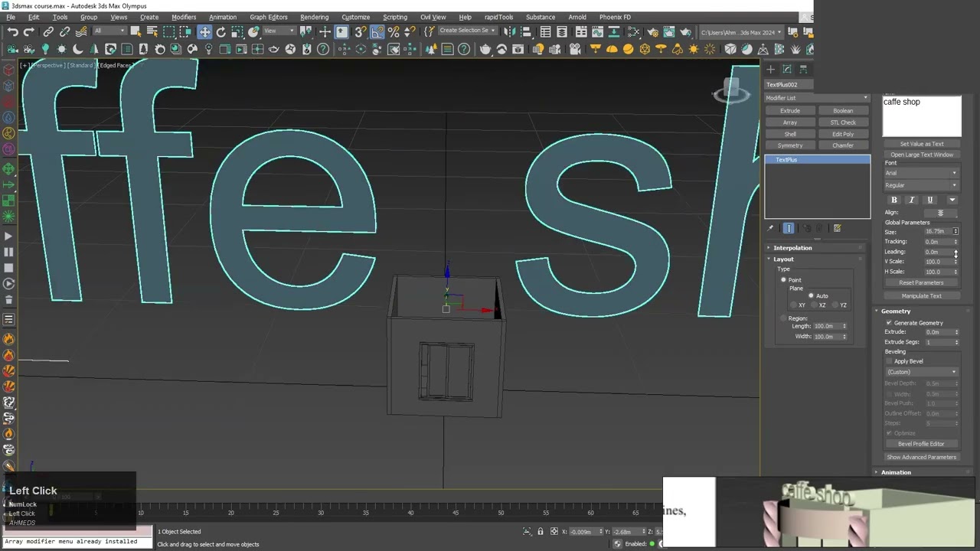
Task: Toggle Underline text formatting
Action: (x=930, y=200)
